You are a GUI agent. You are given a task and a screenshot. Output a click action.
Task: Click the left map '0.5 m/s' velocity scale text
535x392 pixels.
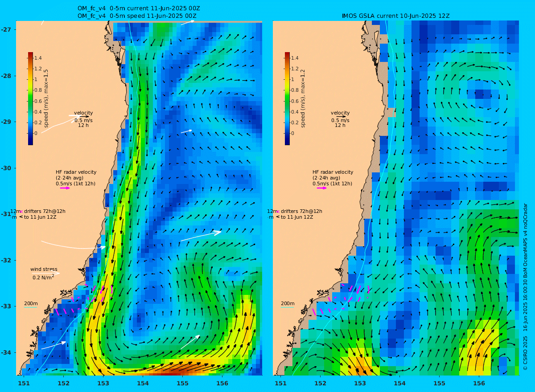tap(83, 120)
